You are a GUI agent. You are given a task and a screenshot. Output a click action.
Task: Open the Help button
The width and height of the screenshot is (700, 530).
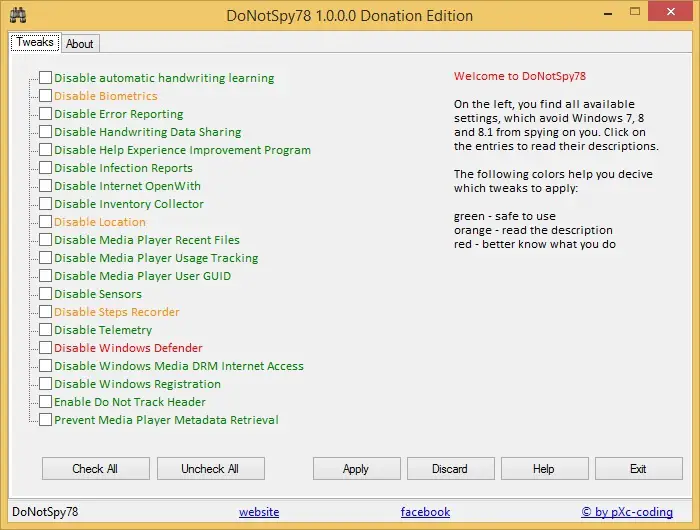(545, 468)
